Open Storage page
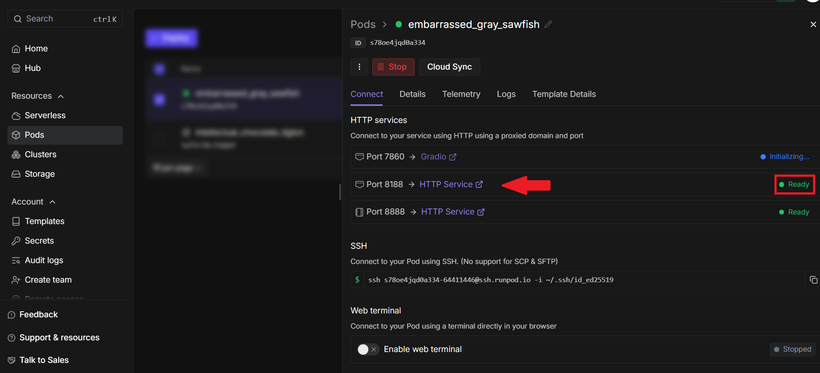 (40, 174)
